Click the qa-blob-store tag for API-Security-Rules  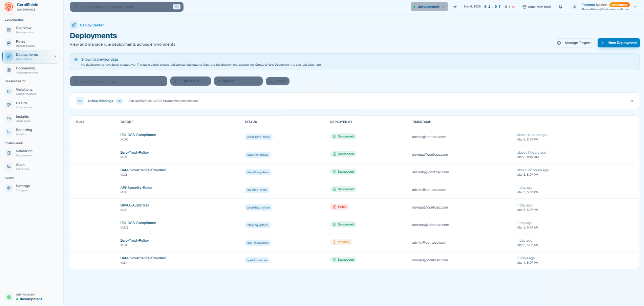[257, 190]
